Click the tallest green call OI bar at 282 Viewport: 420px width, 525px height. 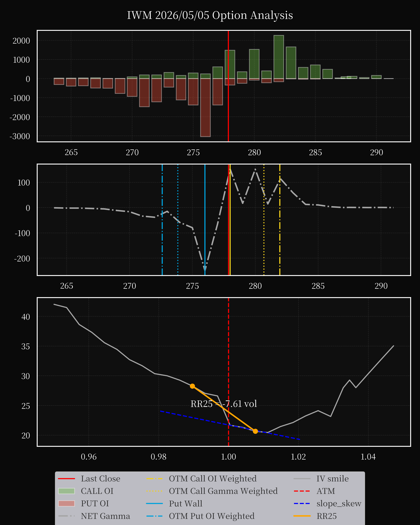click(x=279, y=57)
